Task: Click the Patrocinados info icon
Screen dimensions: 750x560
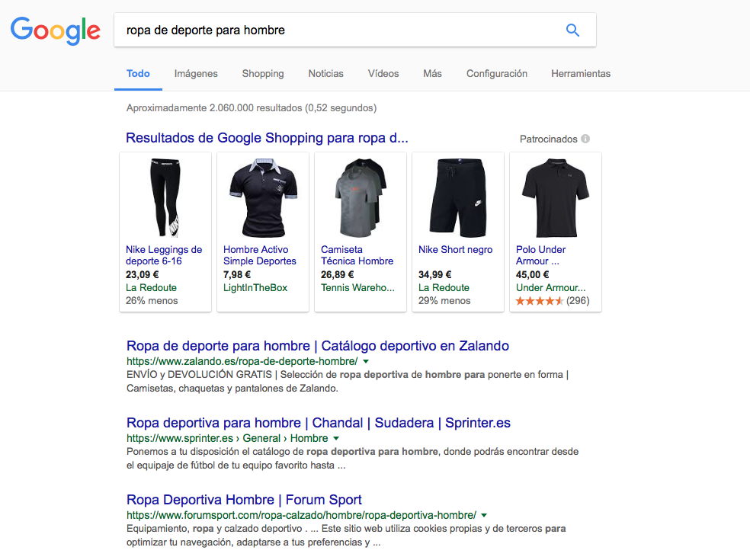Action: tap(585, 139)
